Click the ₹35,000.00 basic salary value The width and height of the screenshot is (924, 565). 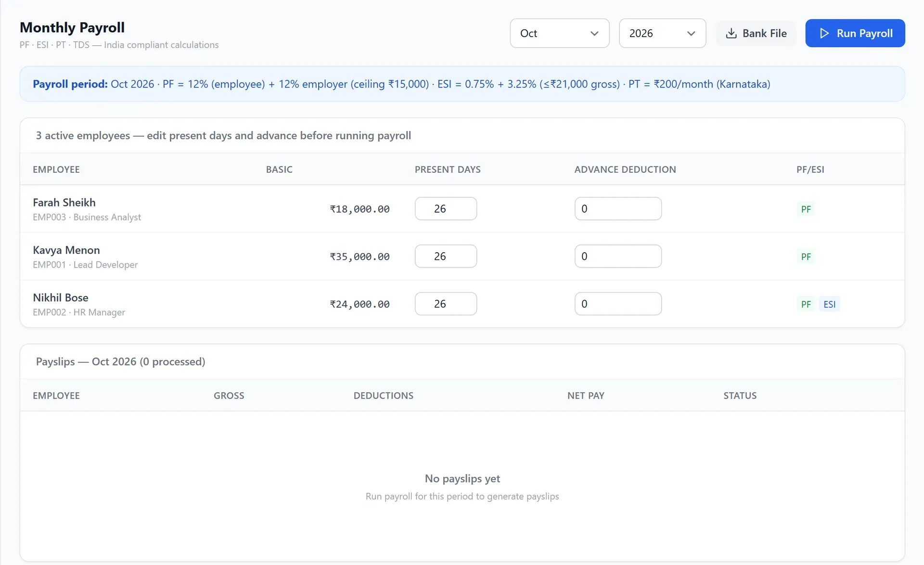[359, 257]
